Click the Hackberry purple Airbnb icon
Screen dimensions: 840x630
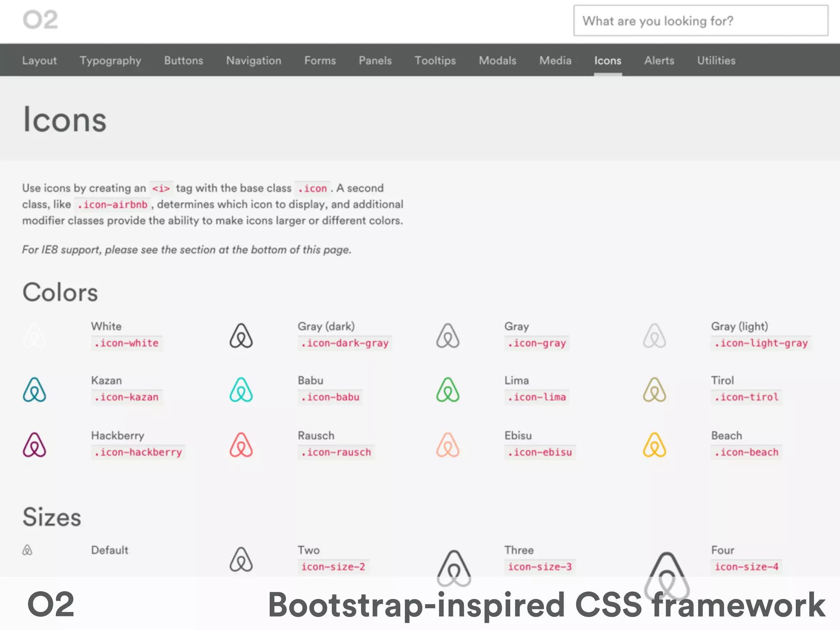(34, 445)
